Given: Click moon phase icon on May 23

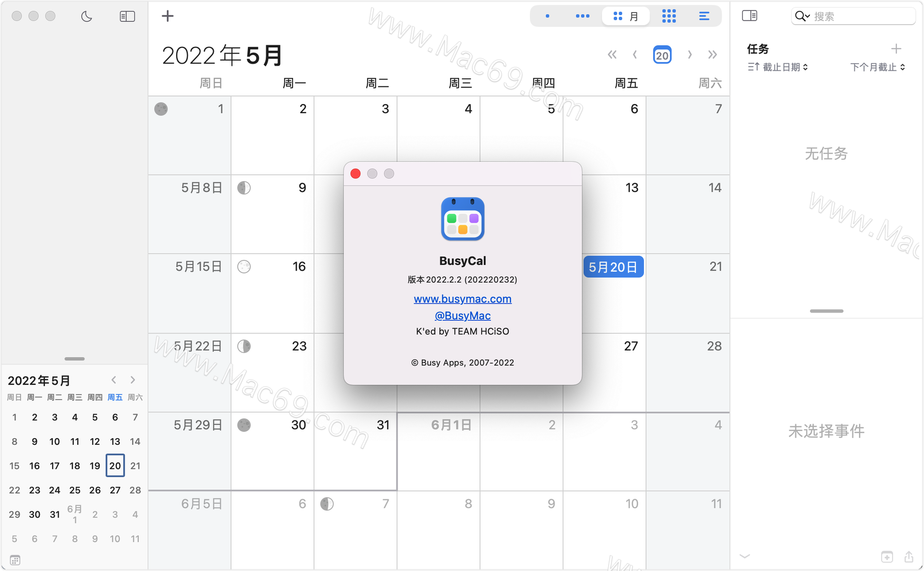Looking at the screenshot, I should [x=244, y=346].
